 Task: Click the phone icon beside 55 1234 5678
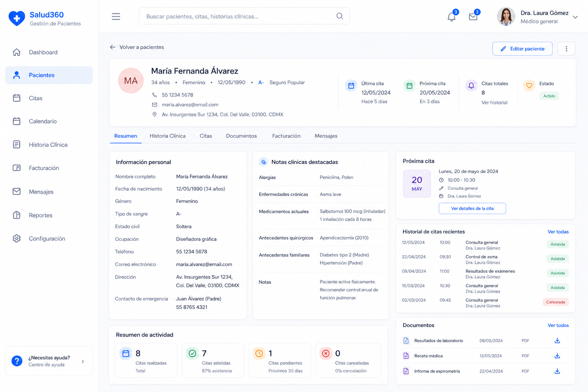[x=155, y=95]
